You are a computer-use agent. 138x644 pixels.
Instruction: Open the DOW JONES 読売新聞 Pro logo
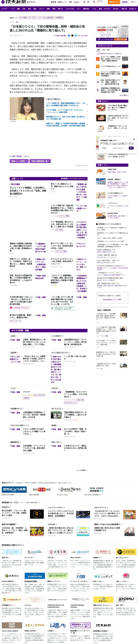tap(96, 490)
